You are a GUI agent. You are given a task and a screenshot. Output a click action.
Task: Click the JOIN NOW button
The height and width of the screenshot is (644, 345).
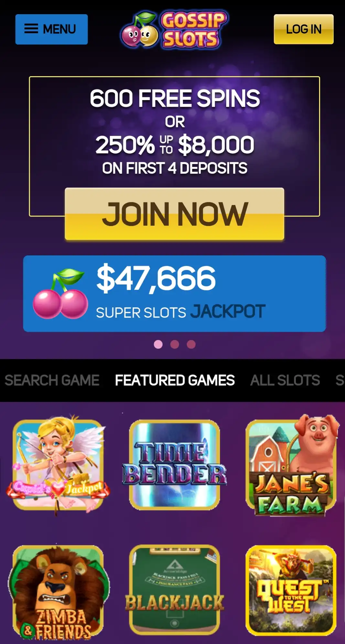click(175, 214)
